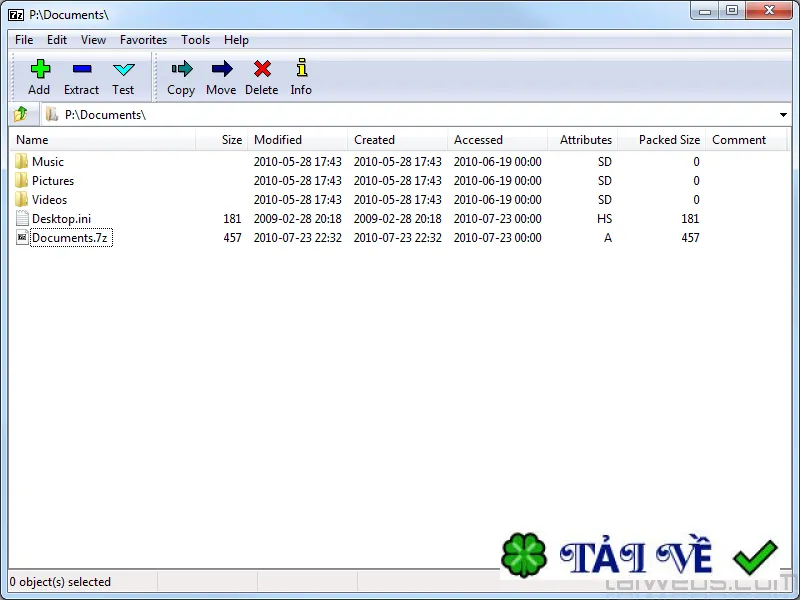Click the red Delete X icon
800x600 pixels.
[262, 69]
